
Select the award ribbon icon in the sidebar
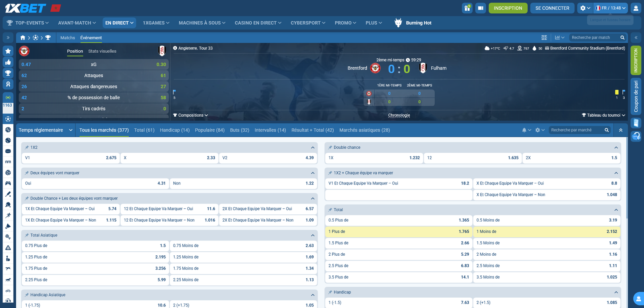click(8, 84)
